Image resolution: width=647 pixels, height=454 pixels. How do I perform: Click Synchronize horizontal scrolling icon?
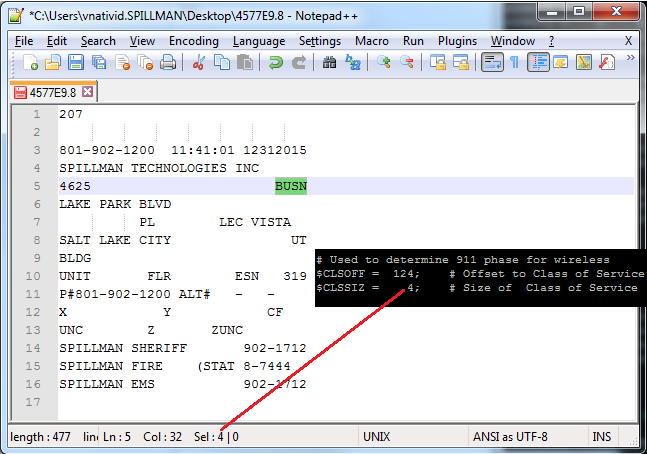tap(461, 63)
